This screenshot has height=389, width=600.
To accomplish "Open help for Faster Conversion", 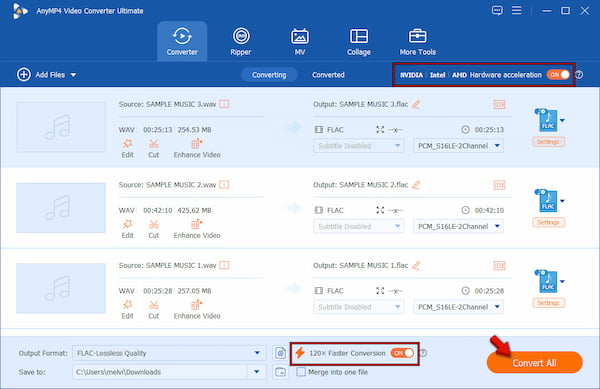I will [423, 353].
